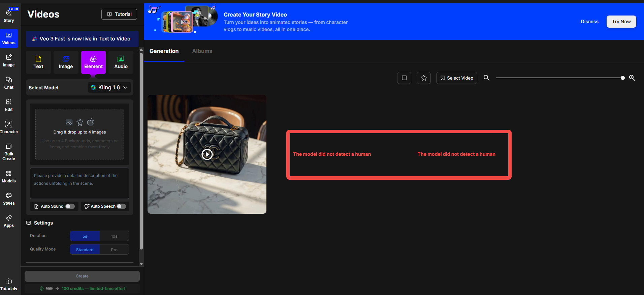Open the Models section in sidebar
The height and width of the screenshot is (295, 644).
pyautogui.click(x=9, y=177)
